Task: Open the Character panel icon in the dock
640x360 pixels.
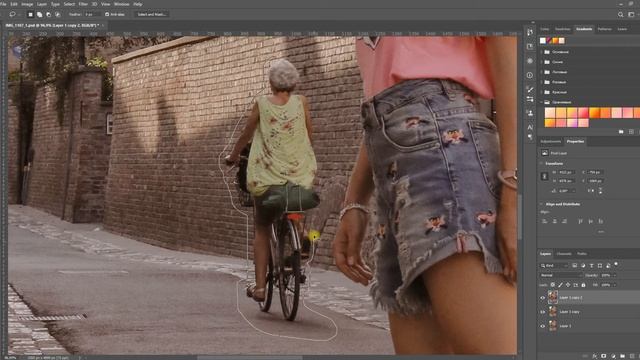Action: (530, 127)
